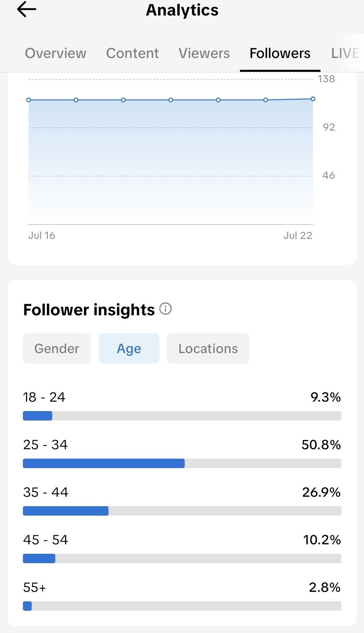Tap the 50.8% percentage label
The height and width of the screenshot is (633, 364).
pyautogui.click(x=321, y=445)
